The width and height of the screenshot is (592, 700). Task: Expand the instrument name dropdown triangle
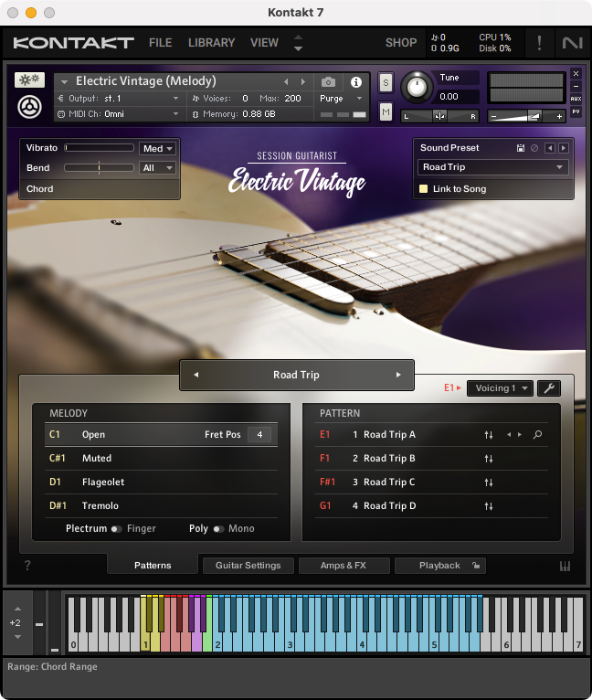[x=64, y=82]
